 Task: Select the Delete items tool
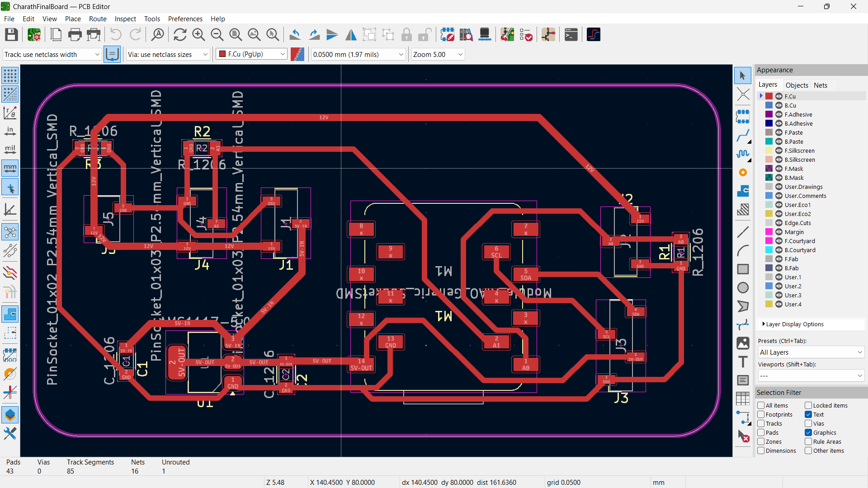743,436
